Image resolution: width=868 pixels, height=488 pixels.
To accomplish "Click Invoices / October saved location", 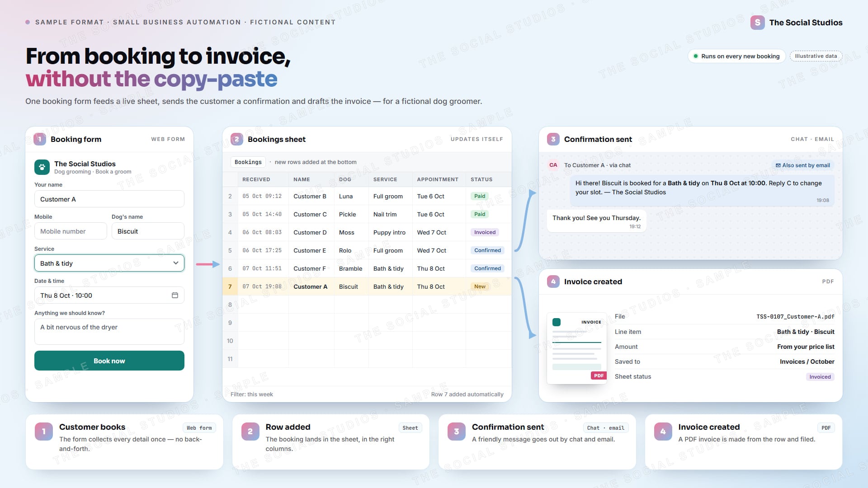I will [807, 361].
